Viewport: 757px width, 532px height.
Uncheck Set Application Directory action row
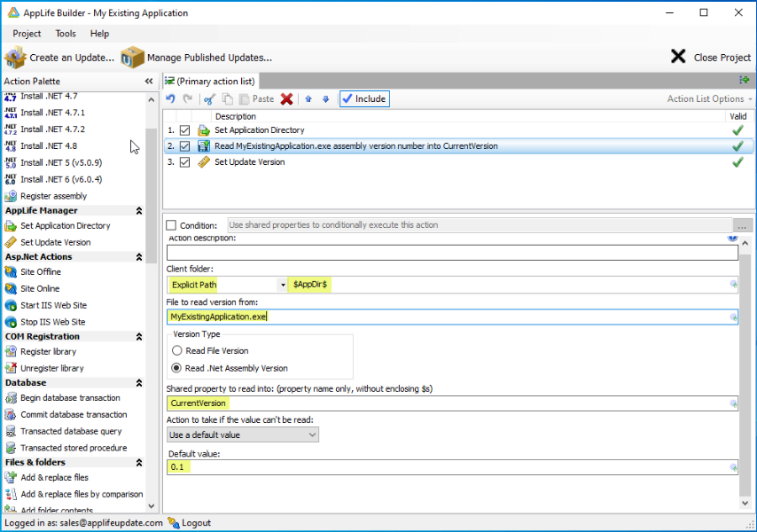point(185,130)
